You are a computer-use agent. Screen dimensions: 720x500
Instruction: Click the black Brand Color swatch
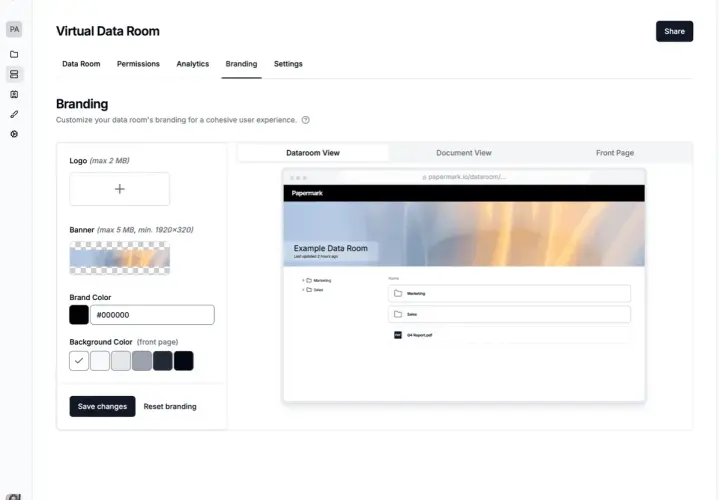tap(79, 315)
